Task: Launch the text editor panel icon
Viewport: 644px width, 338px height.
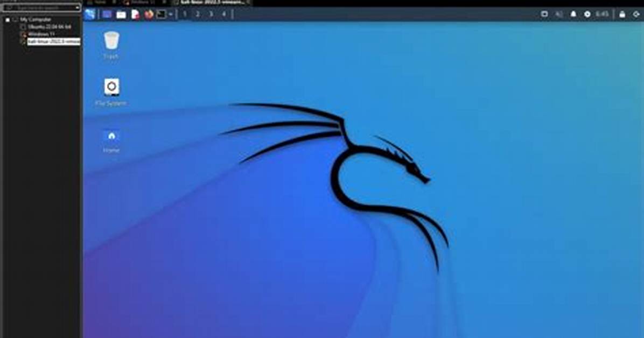Action: coord(135,15)
